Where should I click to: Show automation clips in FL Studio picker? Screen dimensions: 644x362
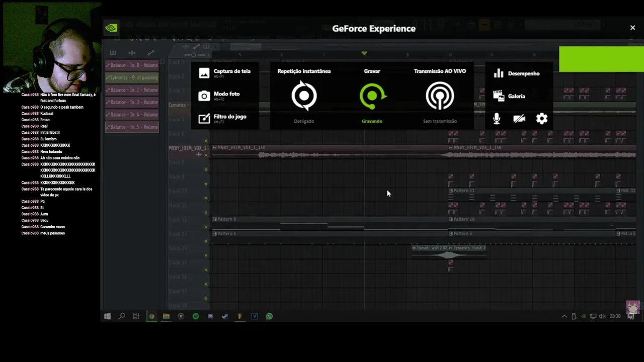click(x=150, y=53)
